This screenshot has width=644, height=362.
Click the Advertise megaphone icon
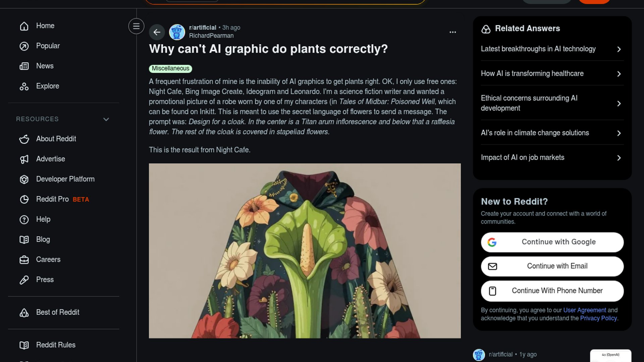coord(24,159)
